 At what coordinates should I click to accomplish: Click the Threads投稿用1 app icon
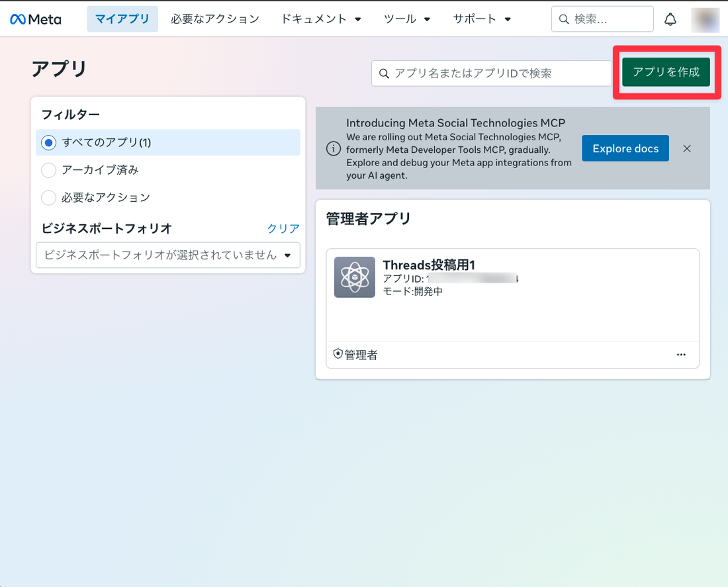click(355, 277)
